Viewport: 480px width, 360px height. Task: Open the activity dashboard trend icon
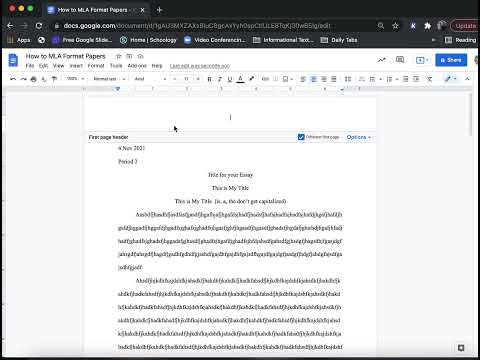tap(381, 60)
